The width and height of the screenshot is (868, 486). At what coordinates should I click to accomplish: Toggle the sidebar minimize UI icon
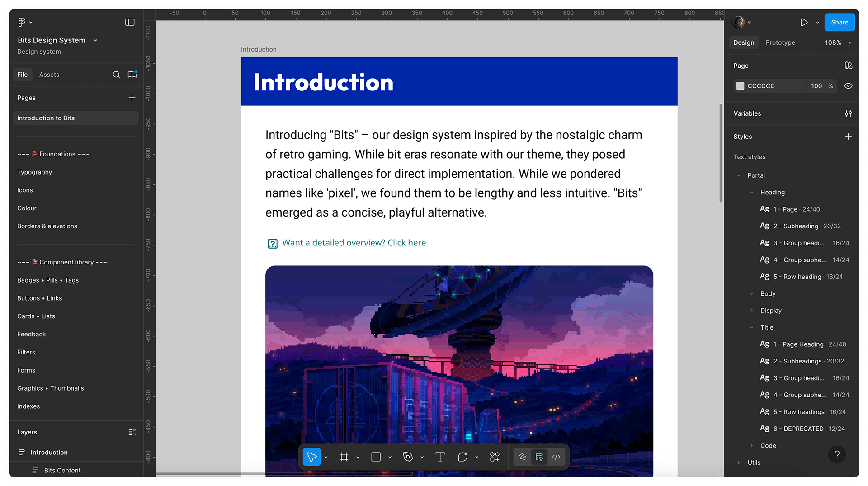point(130,22)
